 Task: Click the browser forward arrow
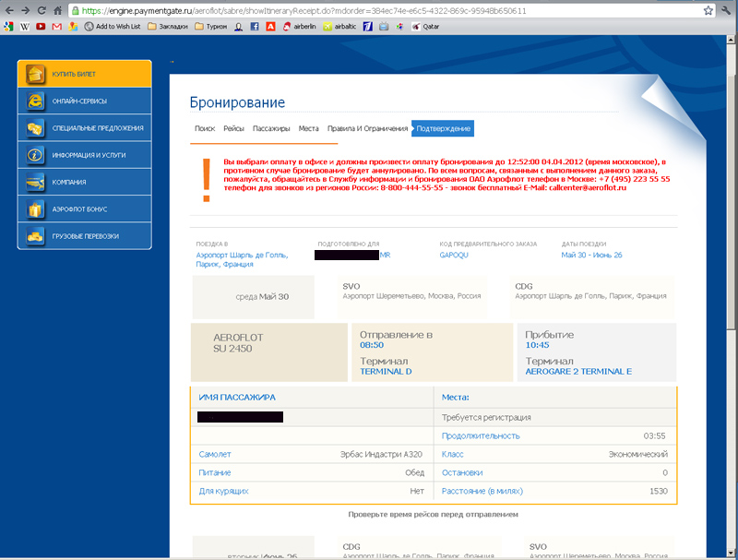click(x=26, y=10)
